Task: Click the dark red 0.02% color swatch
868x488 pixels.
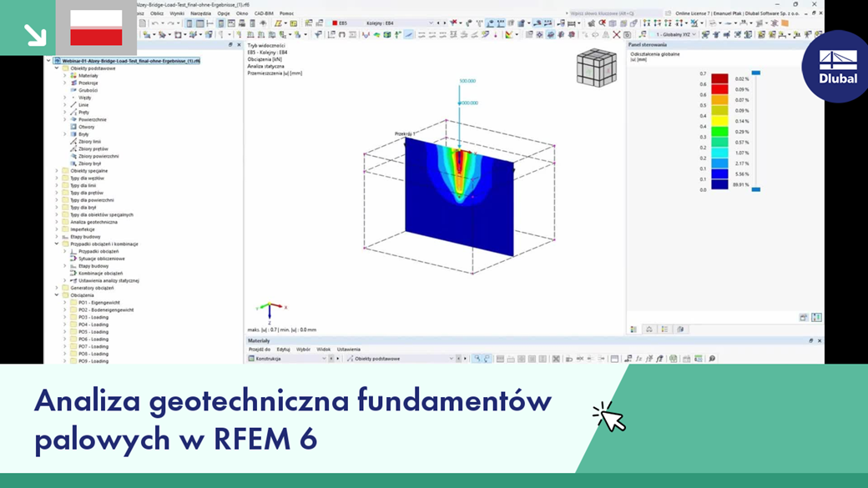Action: [x=719, y=78]
